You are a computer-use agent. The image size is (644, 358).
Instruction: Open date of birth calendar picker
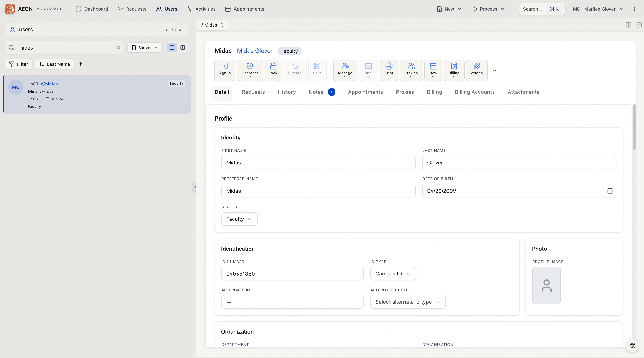(x=610, y=191)
